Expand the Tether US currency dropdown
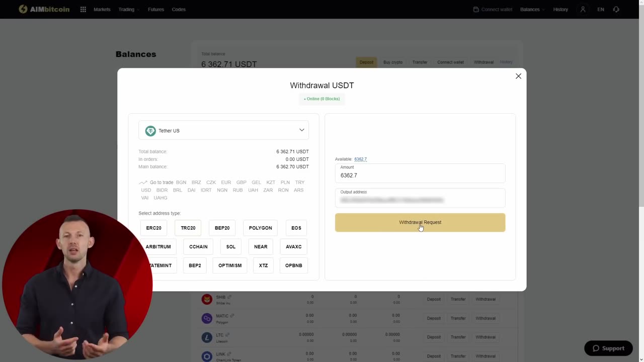The width and height of the screenshot is (644, 362). click(x=223, y=130)
